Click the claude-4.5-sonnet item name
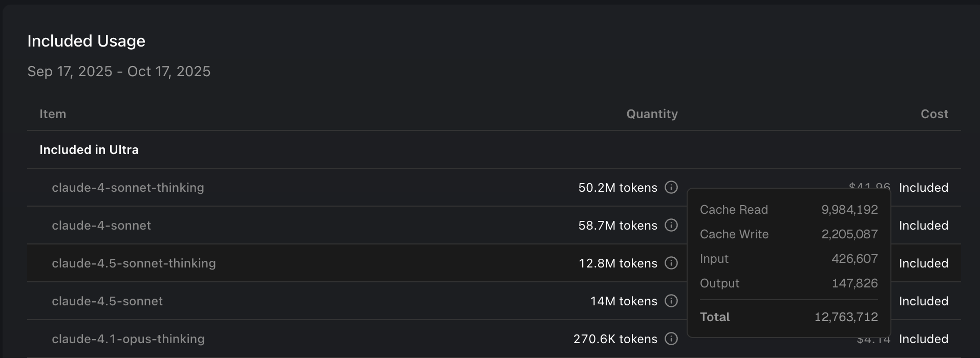 tap(107, 301)
